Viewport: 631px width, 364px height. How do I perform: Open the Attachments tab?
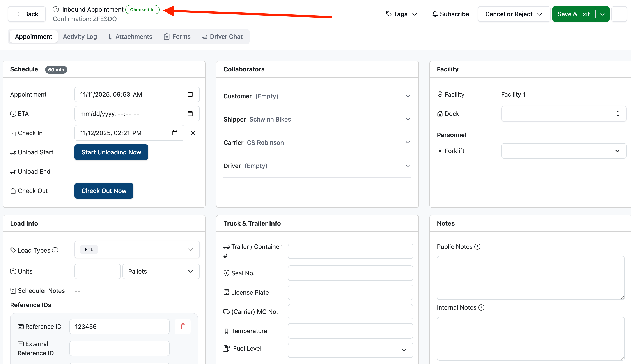pos(130,37)
